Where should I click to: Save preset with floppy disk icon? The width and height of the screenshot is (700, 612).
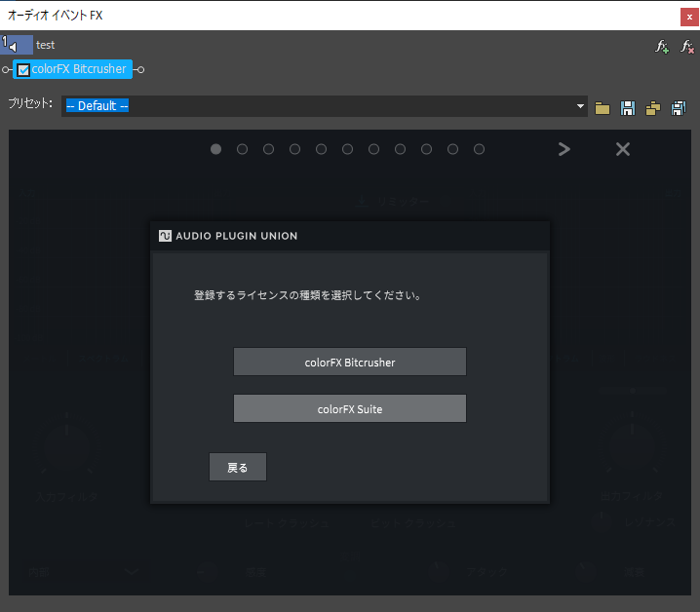pos(628,108)
